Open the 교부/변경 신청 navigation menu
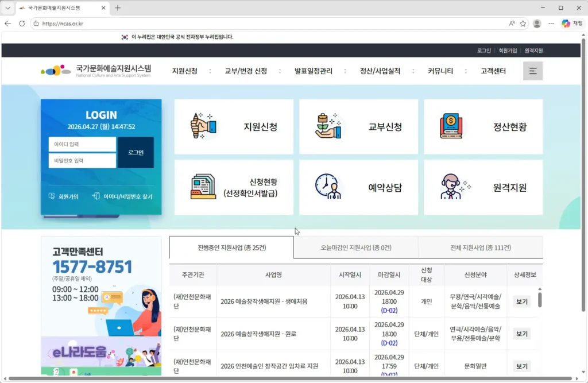This screenshot has height=383, width=588. click(x=246, y=71)
